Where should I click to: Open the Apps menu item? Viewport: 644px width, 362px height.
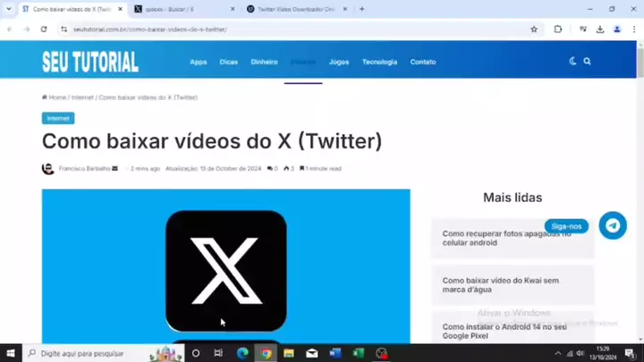pyautogui.click(x=199, y=62)
